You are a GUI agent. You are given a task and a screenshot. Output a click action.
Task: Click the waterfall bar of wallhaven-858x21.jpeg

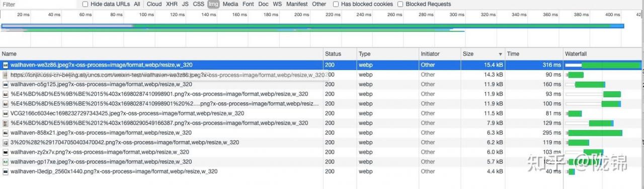tap(594, 133)
